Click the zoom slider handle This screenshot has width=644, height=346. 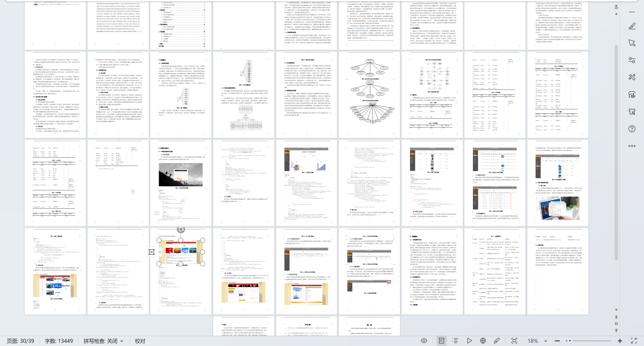pos(569,341)
